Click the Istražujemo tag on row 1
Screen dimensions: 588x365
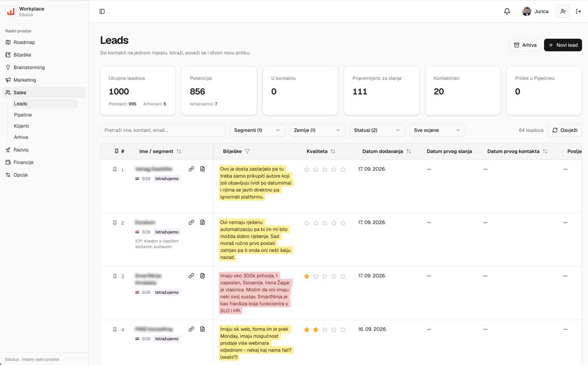[x=167, y=179]
